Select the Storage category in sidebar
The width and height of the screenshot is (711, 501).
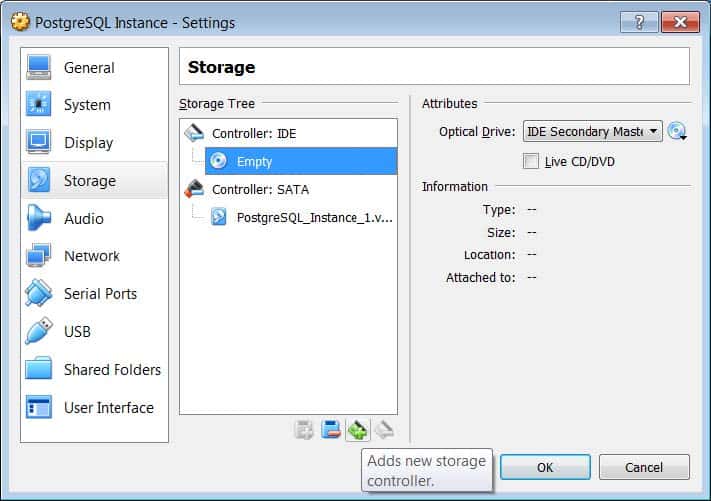pos(95,180)
